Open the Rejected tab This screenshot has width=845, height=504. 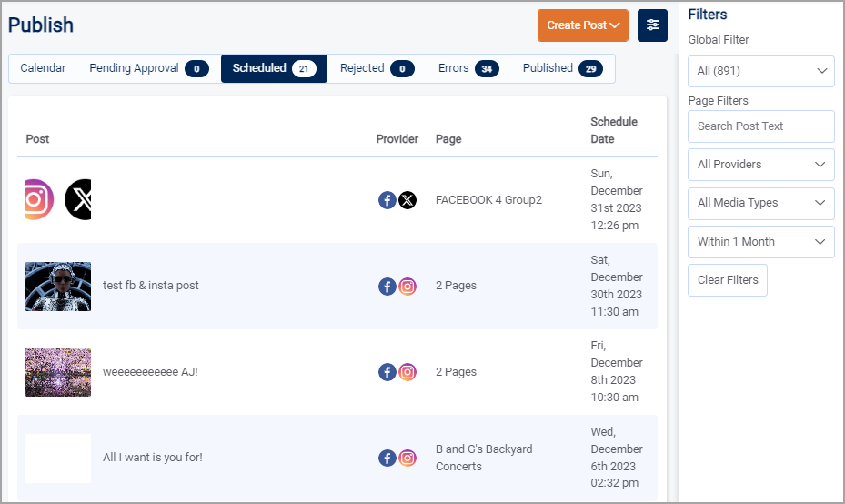click(377, 68)
